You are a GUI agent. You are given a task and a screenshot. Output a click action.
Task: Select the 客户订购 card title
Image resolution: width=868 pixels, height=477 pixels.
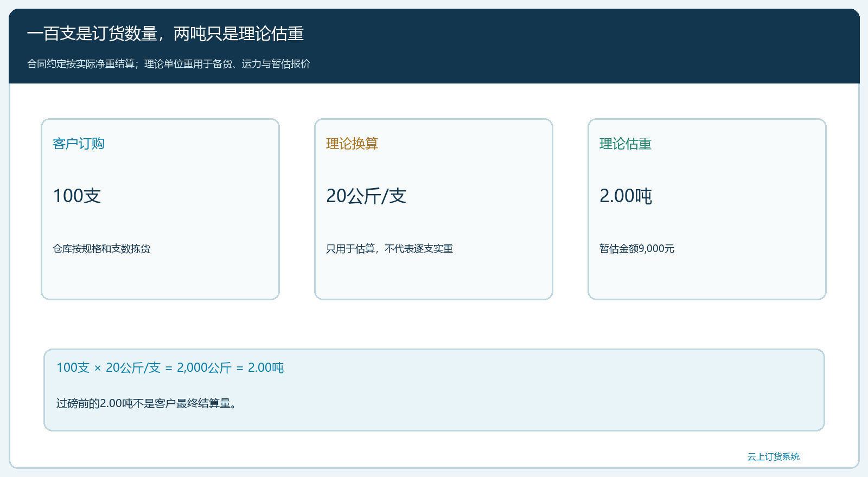click(x=79, y=144)
